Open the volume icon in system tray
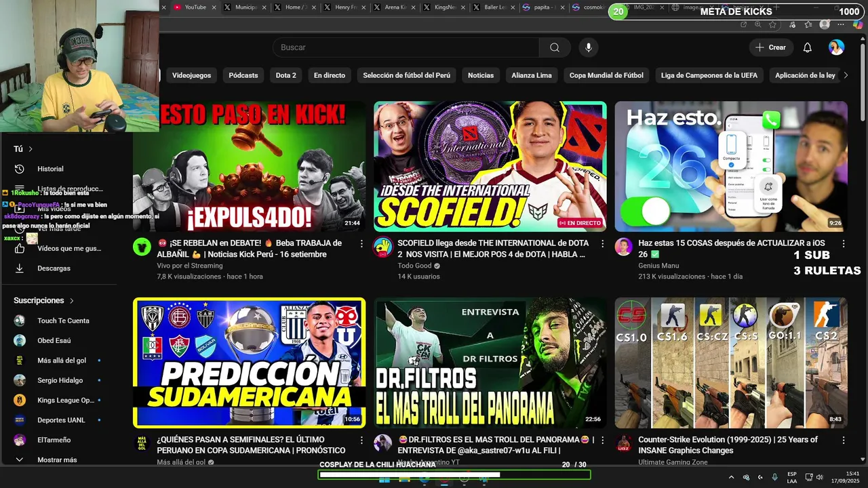 click(x=819, y=477)
